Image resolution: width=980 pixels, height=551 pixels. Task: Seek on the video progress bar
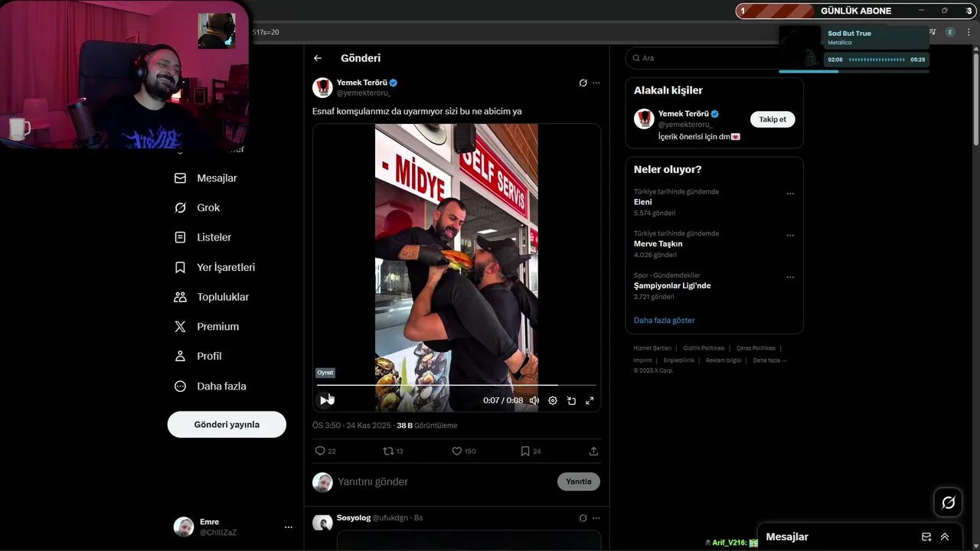click(456, 385)
